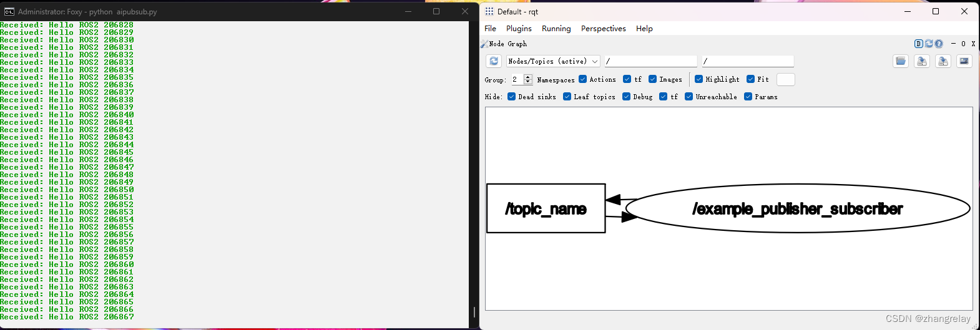Maximize the Foxy terminal window

(x=436, y=11)
